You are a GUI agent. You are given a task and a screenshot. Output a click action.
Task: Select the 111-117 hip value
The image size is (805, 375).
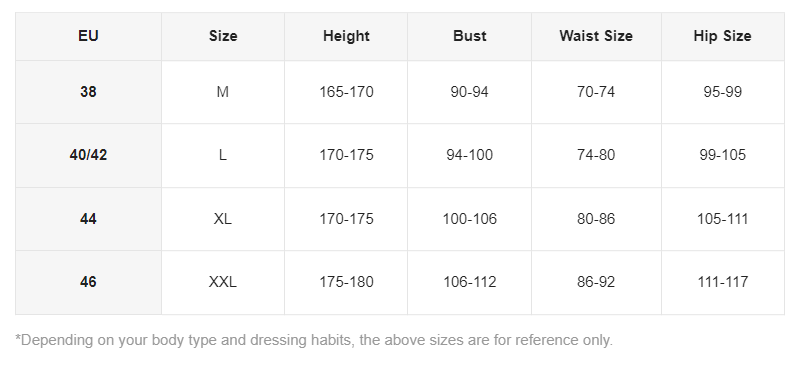722,282
